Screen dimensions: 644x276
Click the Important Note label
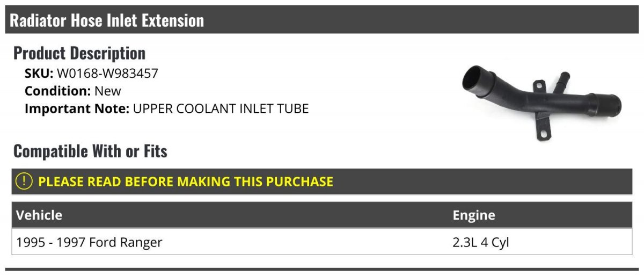pos(77,109)
